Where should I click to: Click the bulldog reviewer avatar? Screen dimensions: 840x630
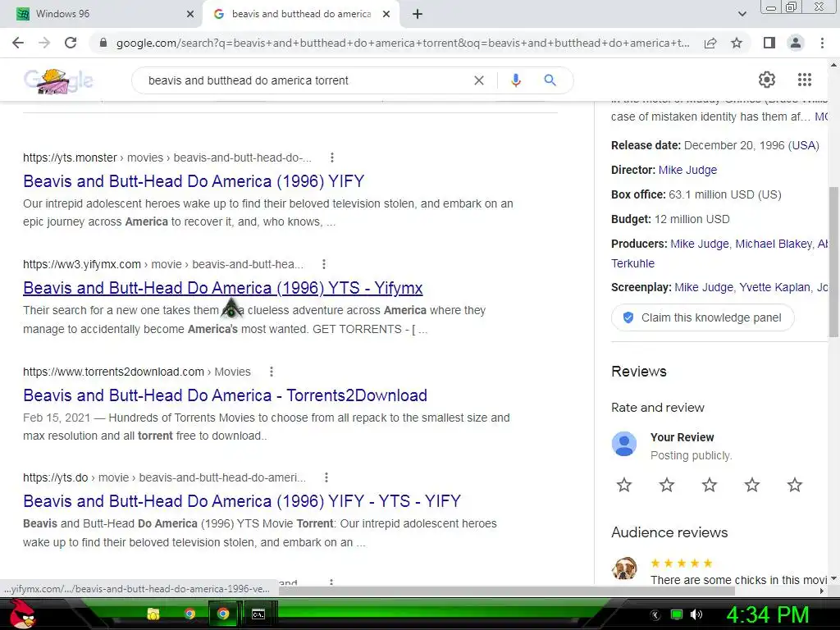point(624,568)
